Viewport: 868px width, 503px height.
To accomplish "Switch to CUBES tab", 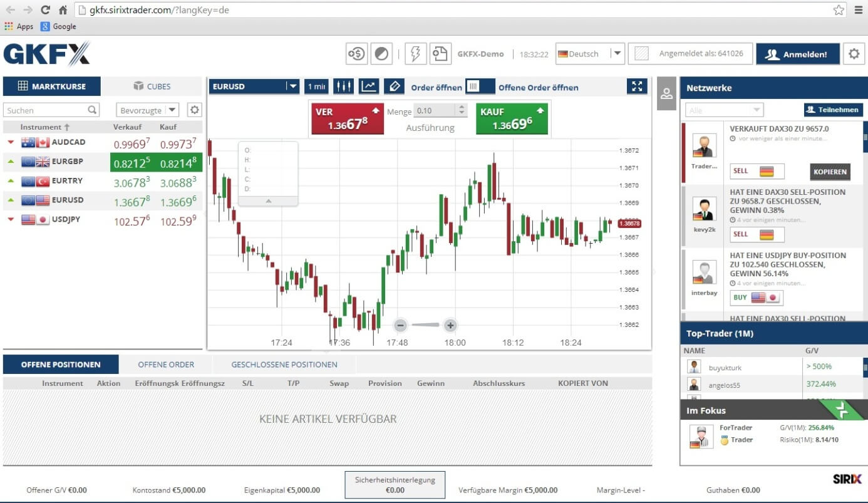I will [152, 86].
